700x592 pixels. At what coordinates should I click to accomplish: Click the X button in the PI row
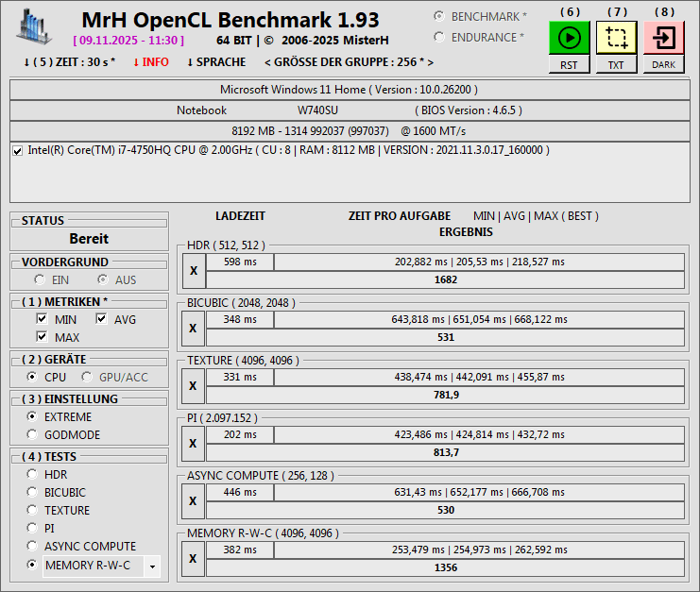point(194,444)
